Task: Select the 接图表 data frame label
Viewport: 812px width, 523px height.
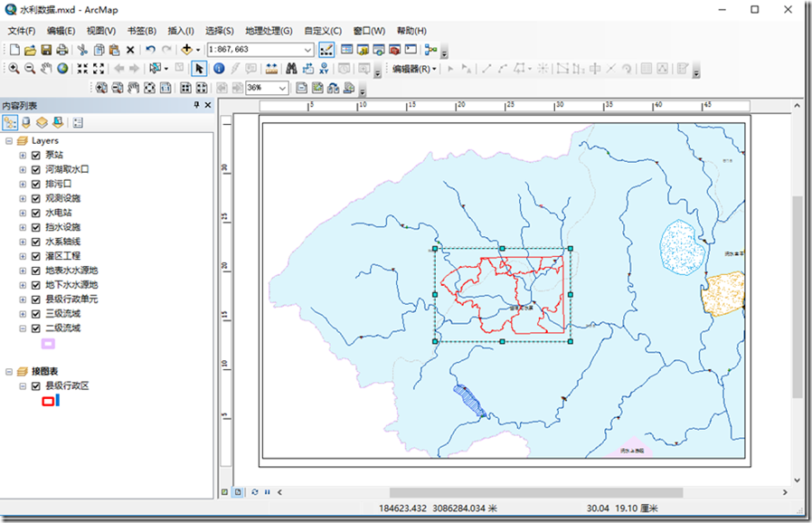Action: (x=44, y=371)
